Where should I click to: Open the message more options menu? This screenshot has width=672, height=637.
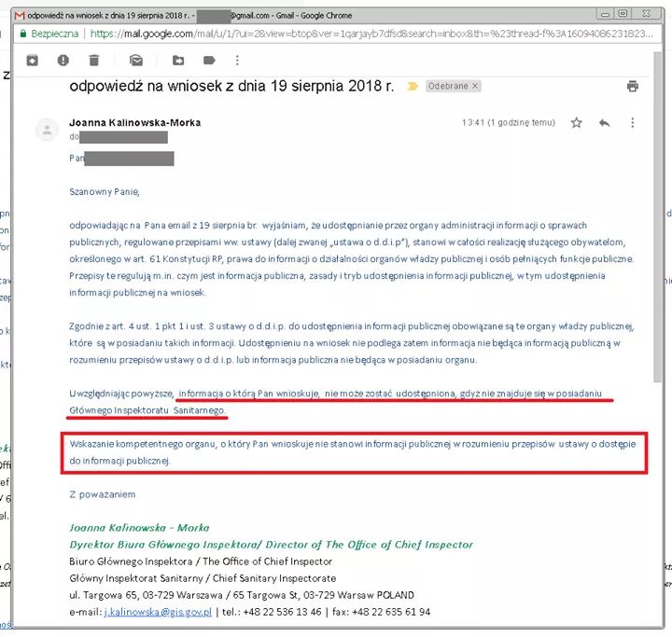pyautogui.click(x=633, y=123)
